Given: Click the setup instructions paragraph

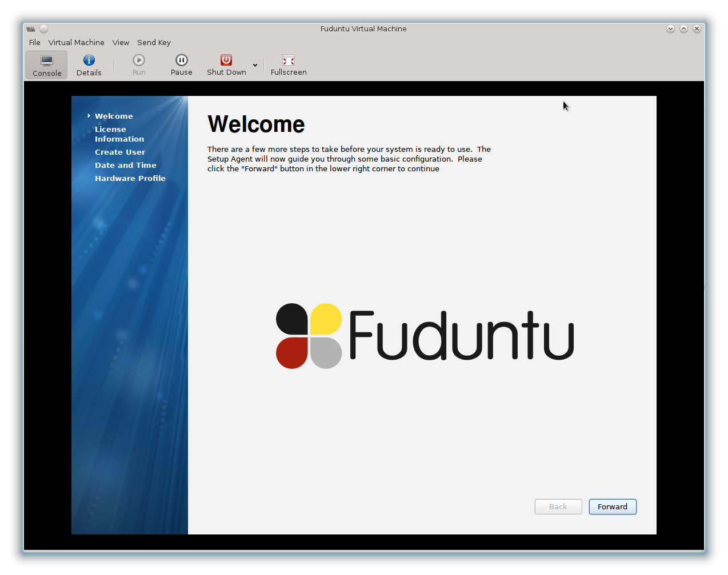Looking at the screenshot, I should [x=349, y=159].
